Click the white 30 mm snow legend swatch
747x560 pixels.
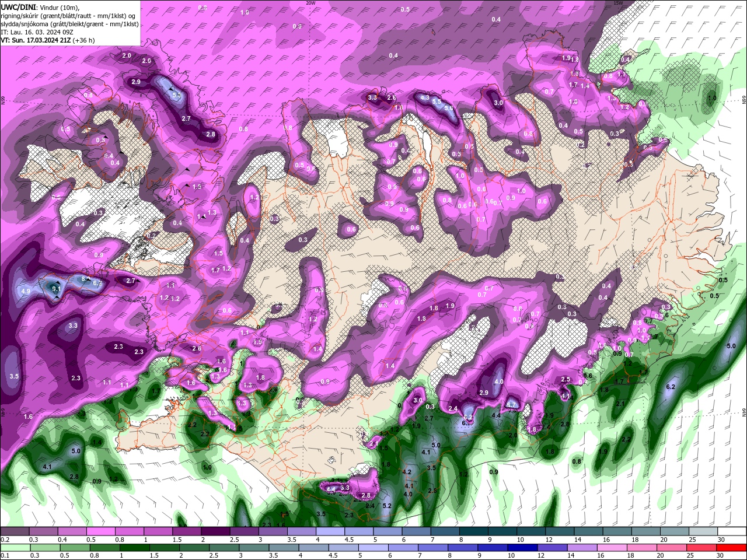coord(731,531)
